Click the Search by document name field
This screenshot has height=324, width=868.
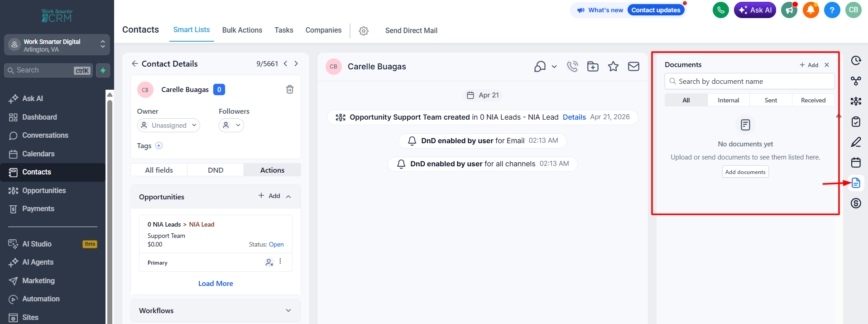point(750,82)
